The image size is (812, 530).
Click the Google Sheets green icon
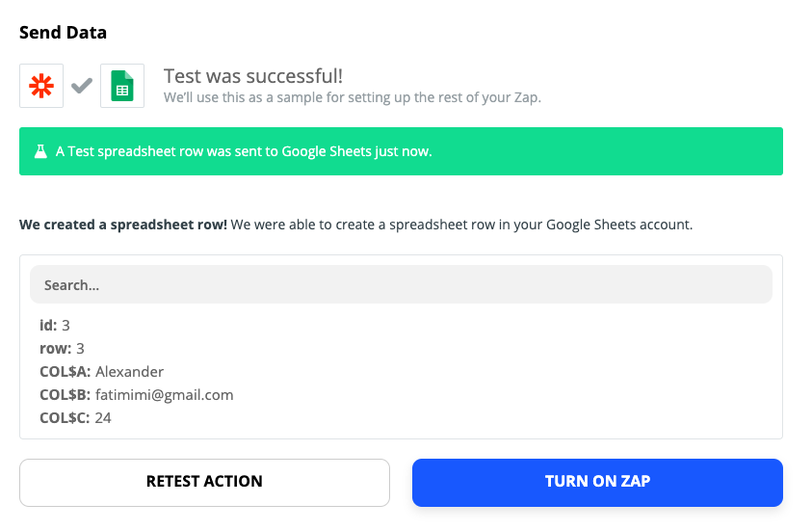click(122, 86)
